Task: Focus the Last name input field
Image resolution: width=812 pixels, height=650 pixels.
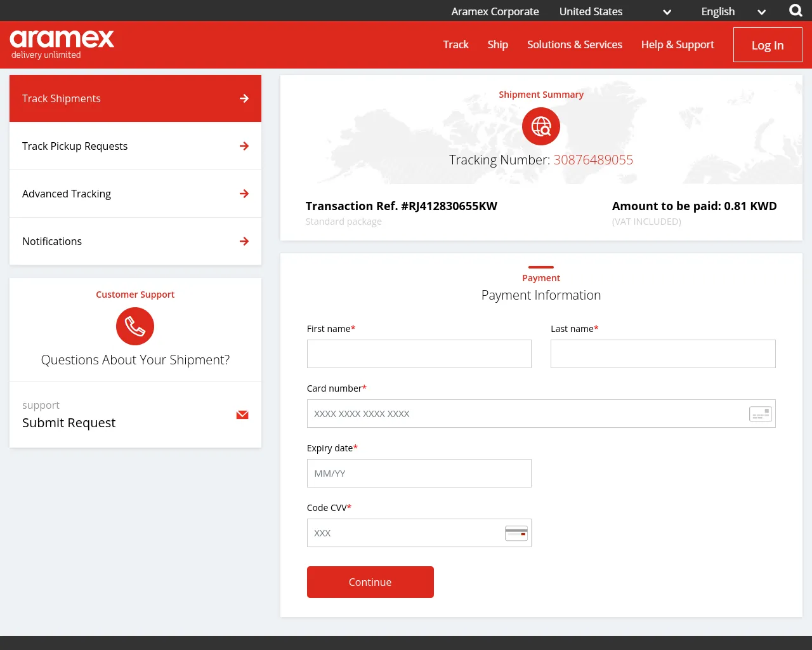Action: pos(663,354)
